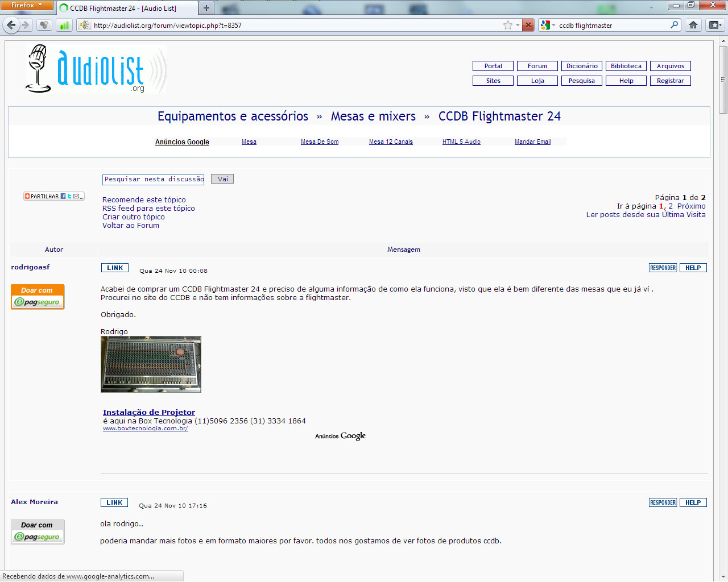Click the RESPONDER button on rodrigoasf's post

663,268
